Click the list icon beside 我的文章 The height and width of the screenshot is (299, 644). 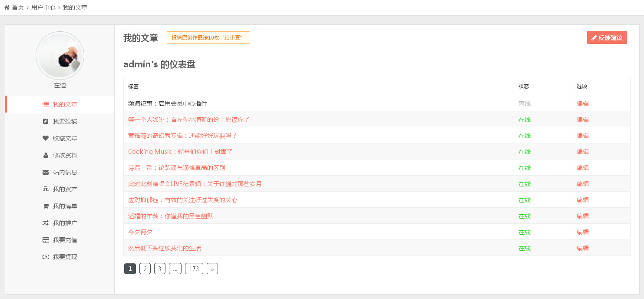[46, 104]
